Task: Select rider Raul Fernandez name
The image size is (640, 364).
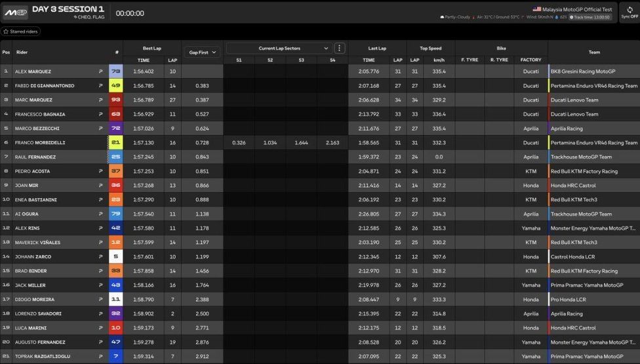Action: click(x=35, y=157)
